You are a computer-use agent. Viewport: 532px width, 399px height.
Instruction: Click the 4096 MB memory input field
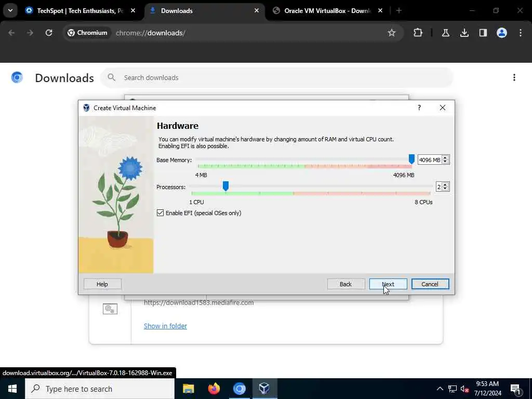[x=430, y=160]
